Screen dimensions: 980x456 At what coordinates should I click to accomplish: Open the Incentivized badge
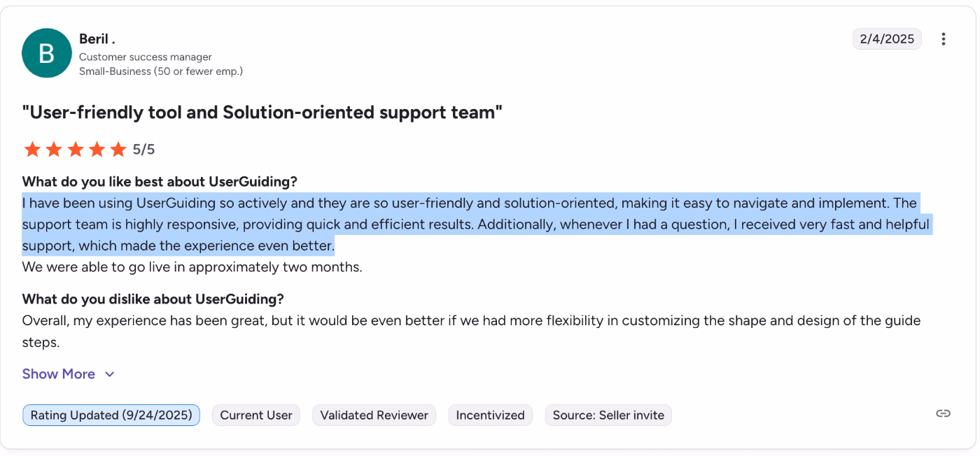click(x=490, y=415)
